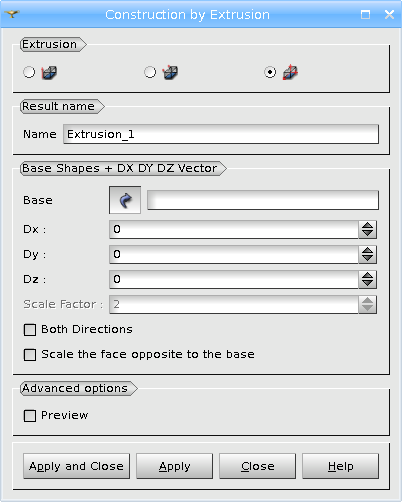Increase the Dx value with up arrow
The height and width of the screenshot is (502, 402).
[368, 225]
